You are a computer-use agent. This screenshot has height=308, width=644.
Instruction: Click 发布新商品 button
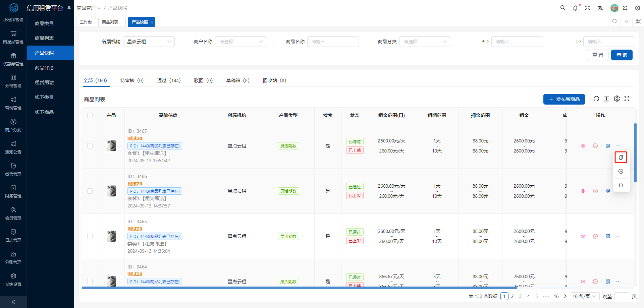564,99
